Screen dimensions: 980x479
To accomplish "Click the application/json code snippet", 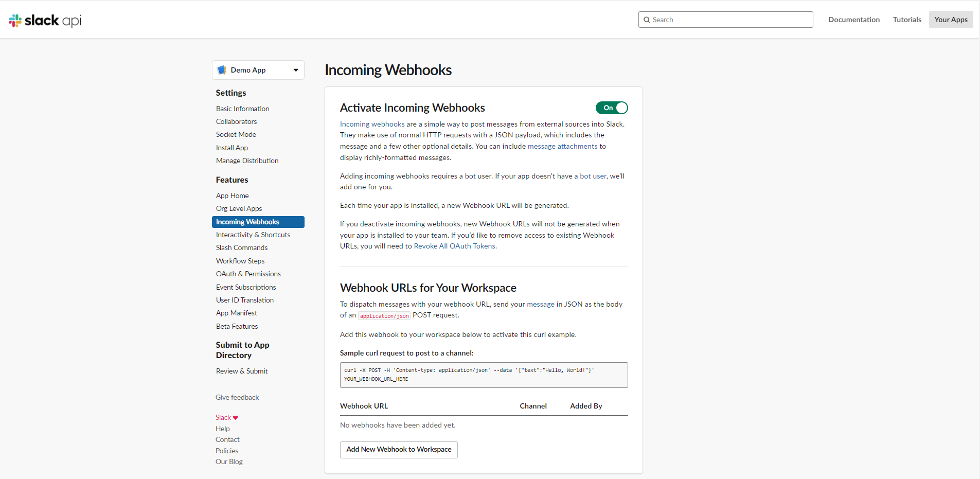I will 384,316.
